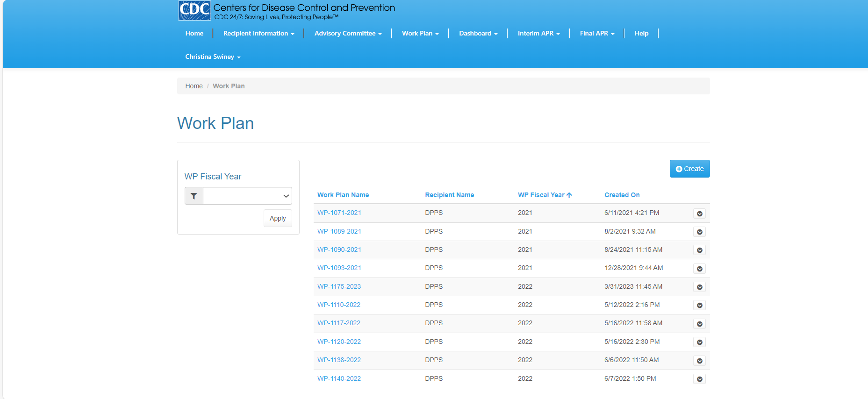Expand the Recipient Information menu
Viewport: 868px width, 399px height.
(258, 33)
